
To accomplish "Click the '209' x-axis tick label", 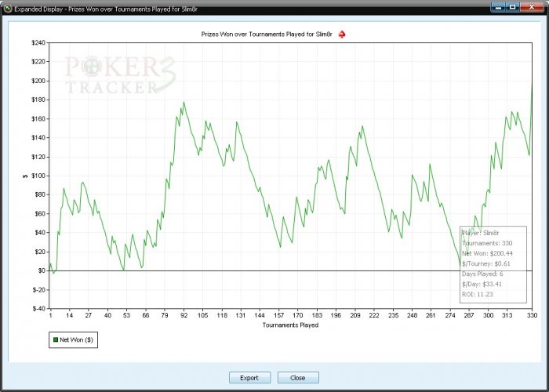I will click(x=355, y=315).
